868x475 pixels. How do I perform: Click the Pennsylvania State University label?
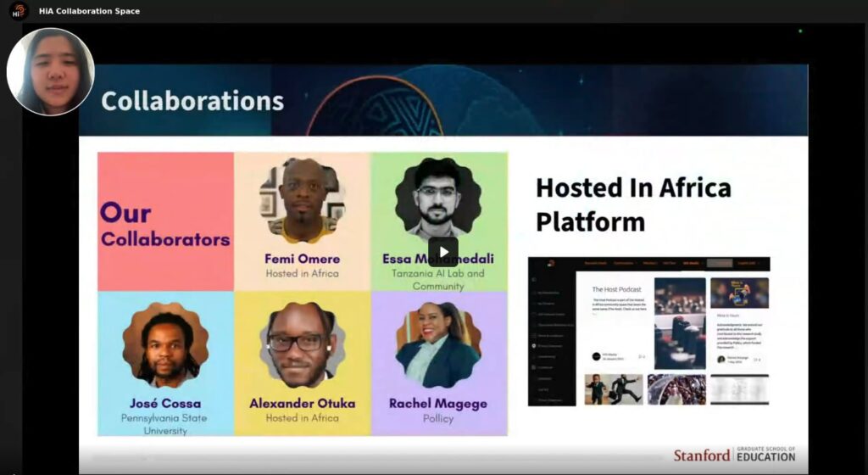(x=165, y=424)
